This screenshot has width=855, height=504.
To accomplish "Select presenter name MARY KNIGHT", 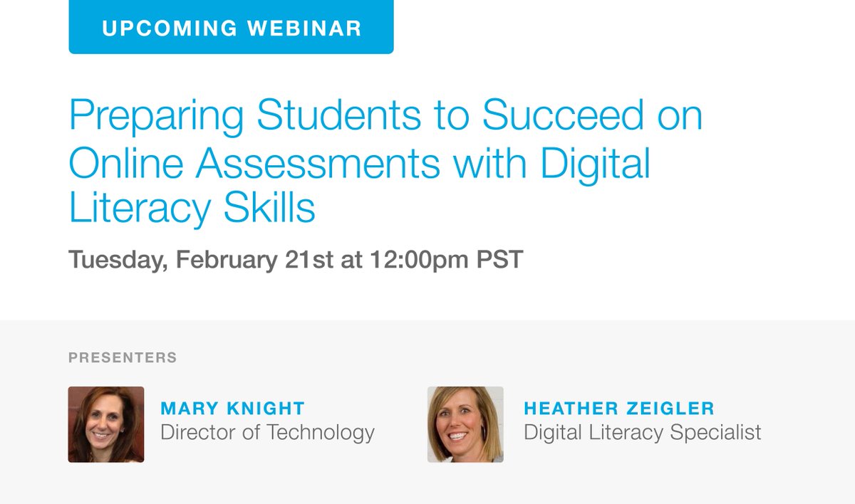I will tap(233, 409).
